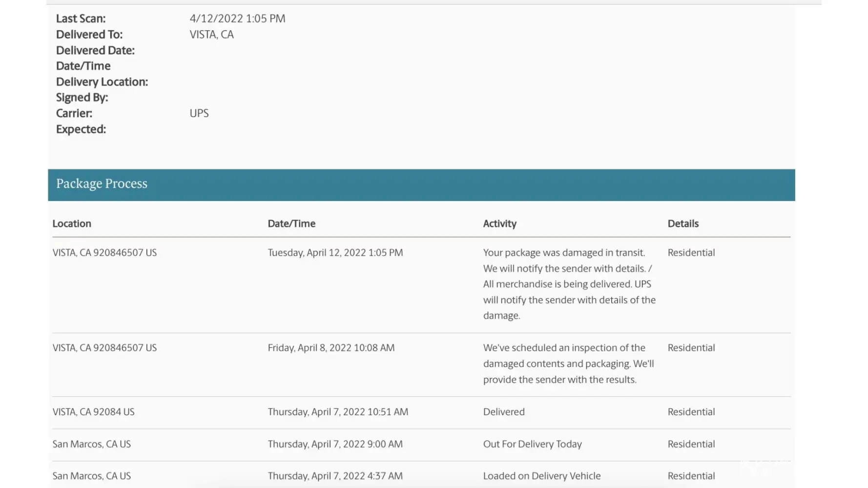
Task: Click the Details column header
Action: [683, 224]
